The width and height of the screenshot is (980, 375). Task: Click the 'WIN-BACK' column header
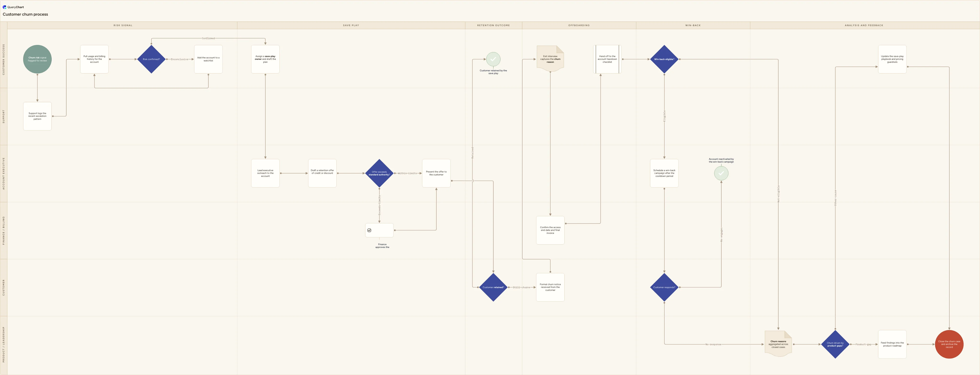693,26
